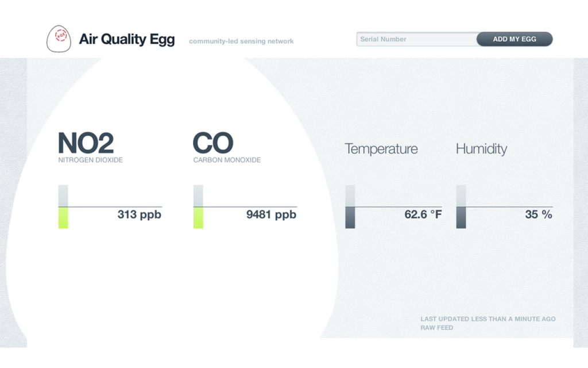Select the NO2 heading
Viewport: 588px width, 368px height.
(x=86, y=143)
